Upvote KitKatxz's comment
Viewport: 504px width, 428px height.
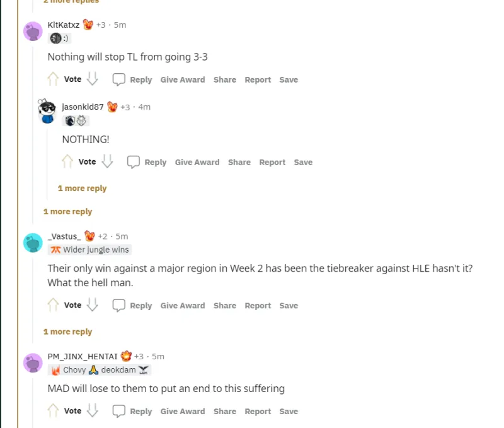click(53, 79)
